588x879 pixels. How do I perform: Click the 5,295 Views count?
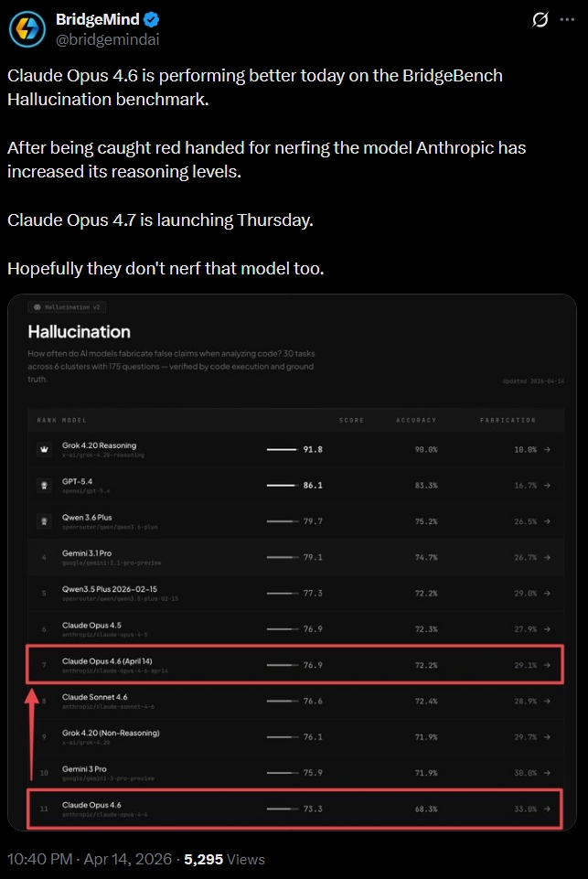pos(224,860)
